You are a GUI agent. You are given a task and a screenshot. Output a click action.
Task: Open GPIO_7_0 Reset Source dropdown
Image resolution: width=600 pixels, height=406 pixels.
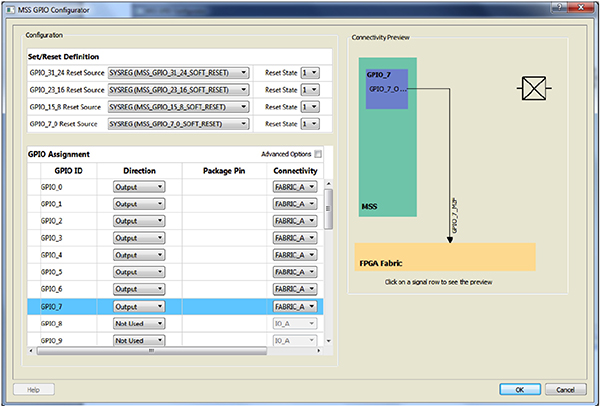(x=178, y=124)
